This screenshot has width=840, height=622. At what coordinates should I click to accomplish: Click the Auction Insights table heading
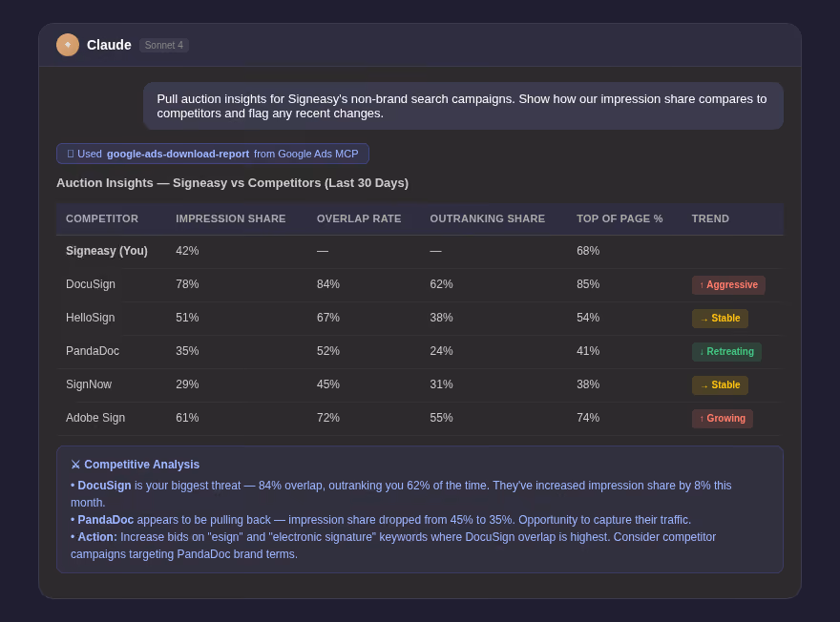click(x=233, y=183)
